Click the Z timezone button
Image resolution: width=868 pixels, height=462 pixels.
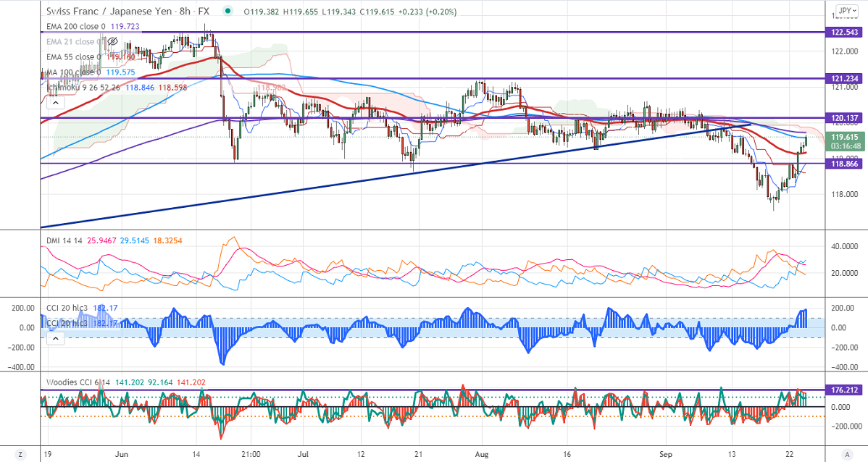[x=20, y=453]
